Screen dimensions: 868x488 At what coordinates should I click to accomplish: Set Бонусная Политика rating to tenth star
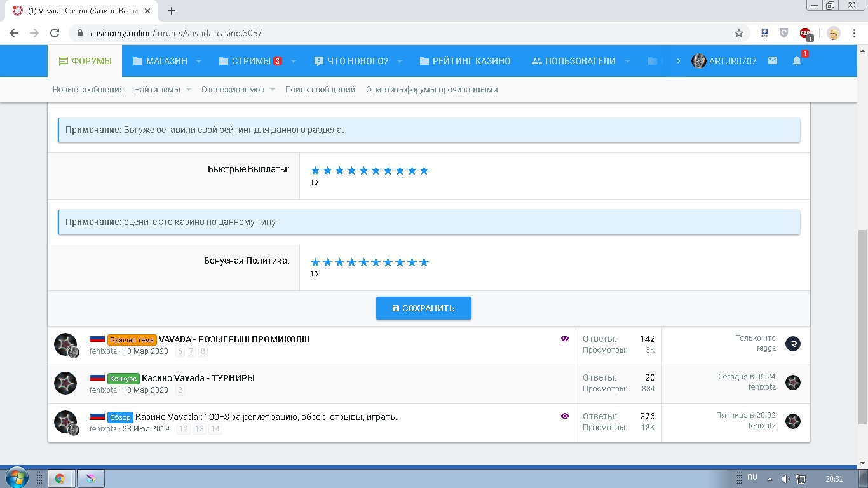[424, 262]
